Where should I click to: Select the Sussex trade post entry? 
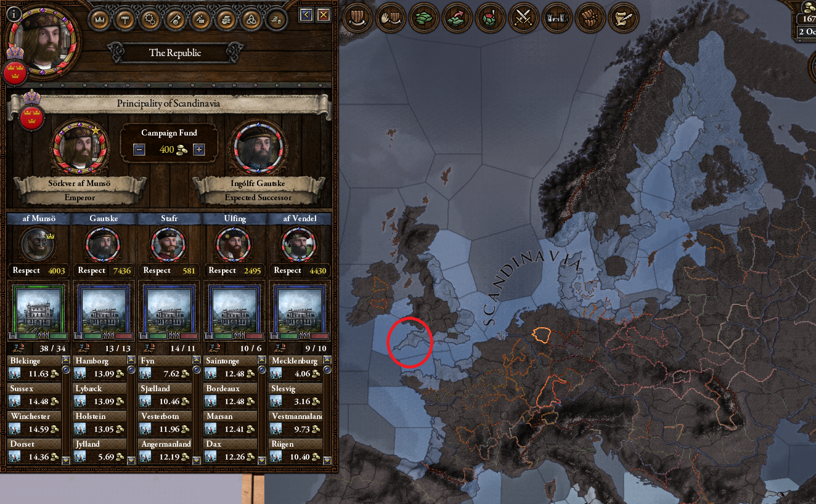pyautogui.click(x=35, y=395)
